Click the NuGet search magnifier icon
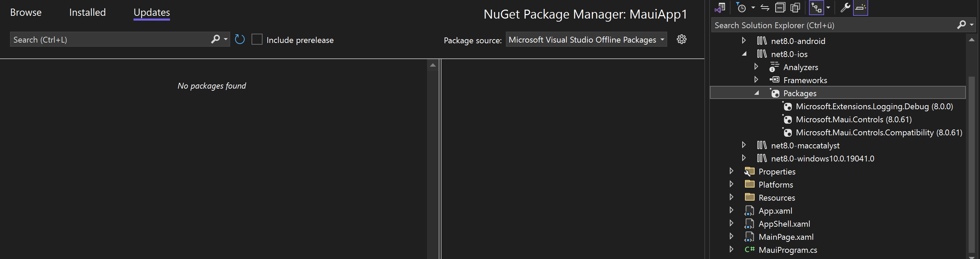Viewport: 980px width, 259px height. [x=215, y=39]
